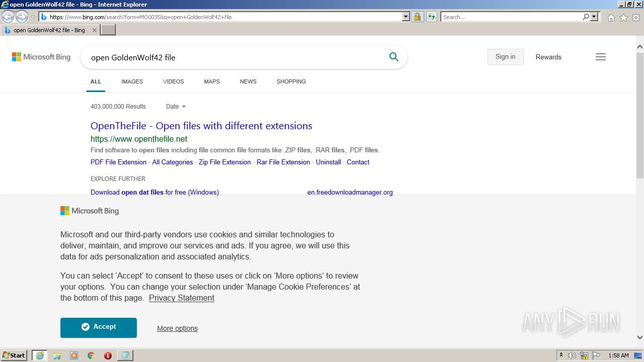Viewport: 644px width, 362px height.
Task: Click the 403,000,000 Results count text
Action: [118, 107]
